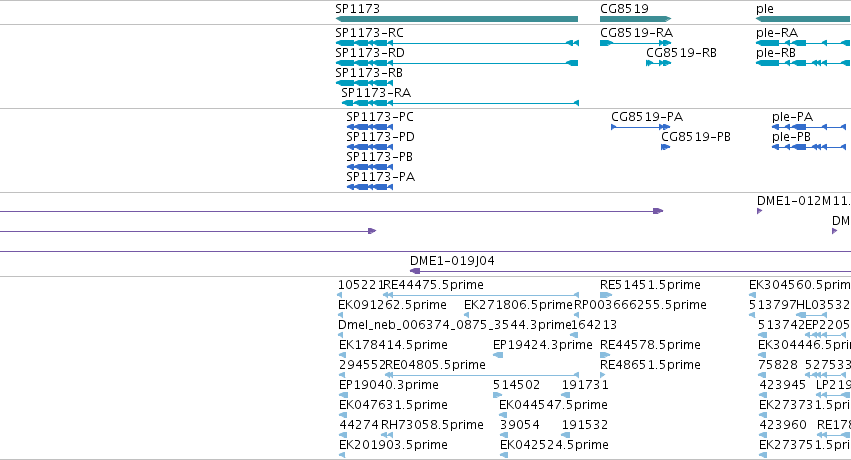Select the CG8519 gene arrow glyph
Image resolution: width=851 pixels, height=460 pixels.
(636, 19)
